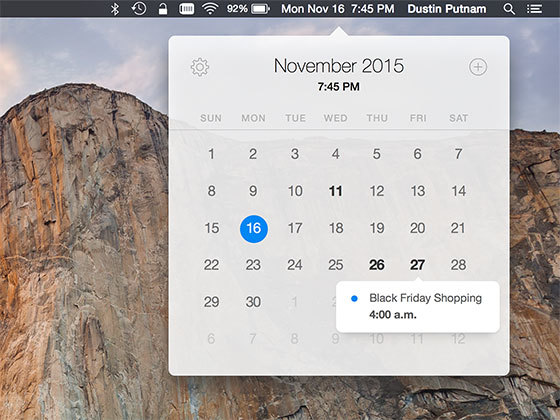Select November 26 in calendar
This screenshot has height=420, width=560.
click(377, 265)
